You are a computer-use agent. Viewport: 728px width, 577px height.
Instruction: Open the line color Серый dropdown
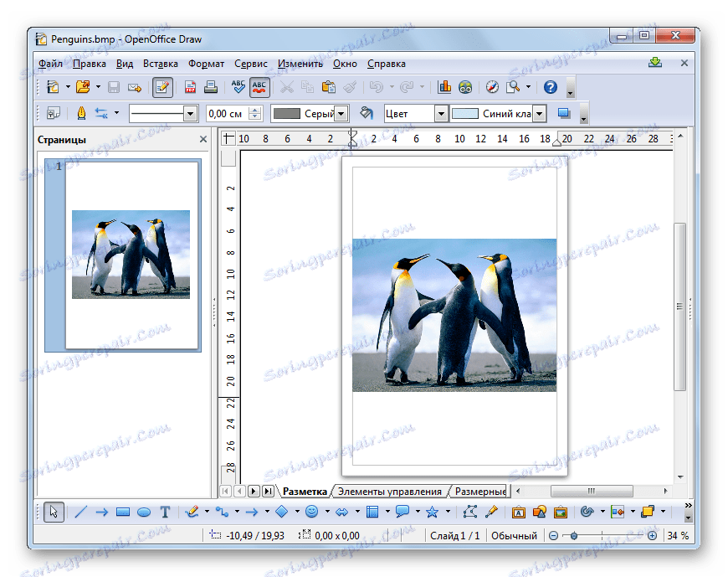coord(341,113)
